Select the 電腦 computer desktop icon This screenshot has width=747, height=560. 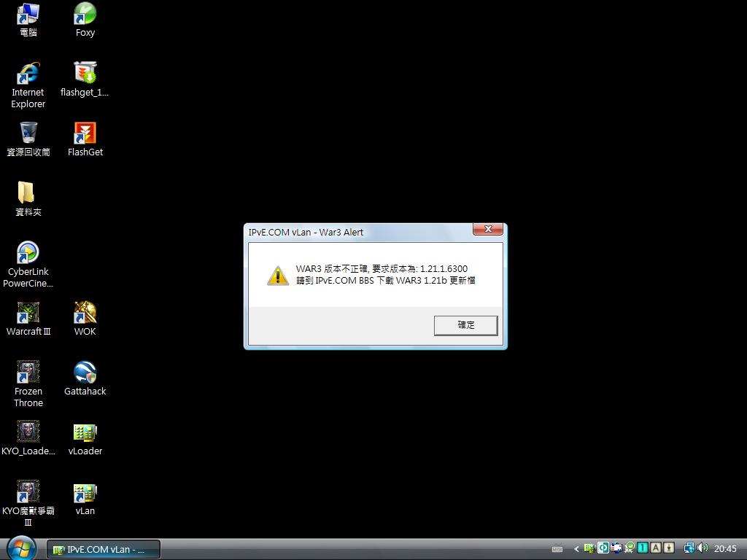[x=28, y=20]
